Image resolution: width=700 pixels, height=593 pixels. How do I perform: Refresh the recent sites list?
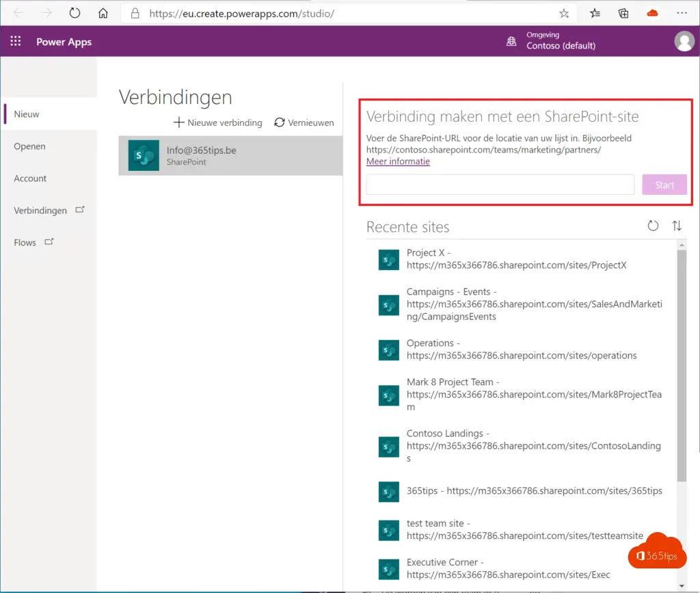(x=653, y=226)
